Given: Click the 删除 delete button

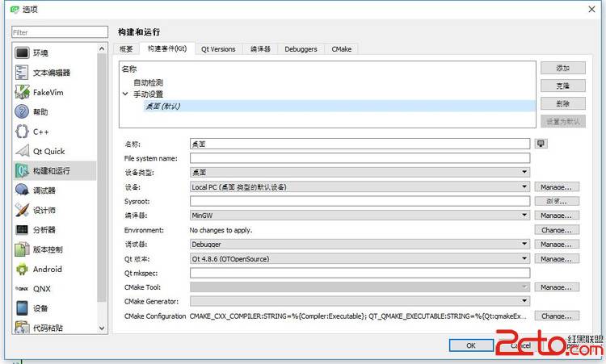Looking at the screenshot, I should 562,103.
